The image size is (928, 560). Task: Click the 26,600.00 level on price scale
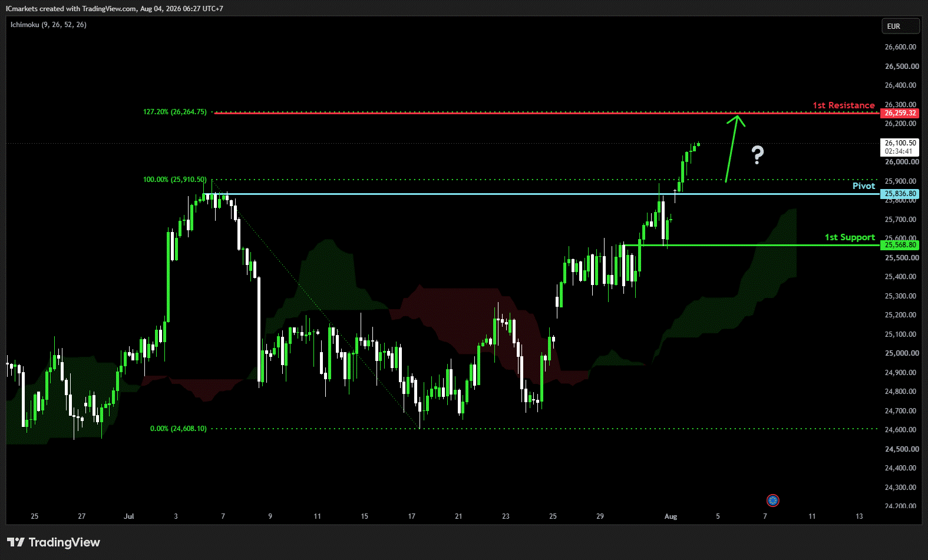coord(901,47)
